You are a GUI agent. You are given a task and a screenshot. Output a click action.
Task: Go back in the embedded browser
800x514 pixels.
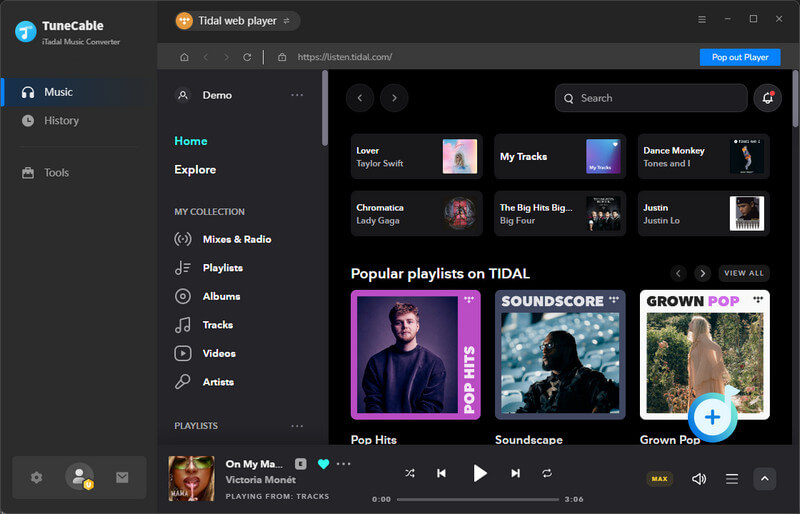click(206, 57)
